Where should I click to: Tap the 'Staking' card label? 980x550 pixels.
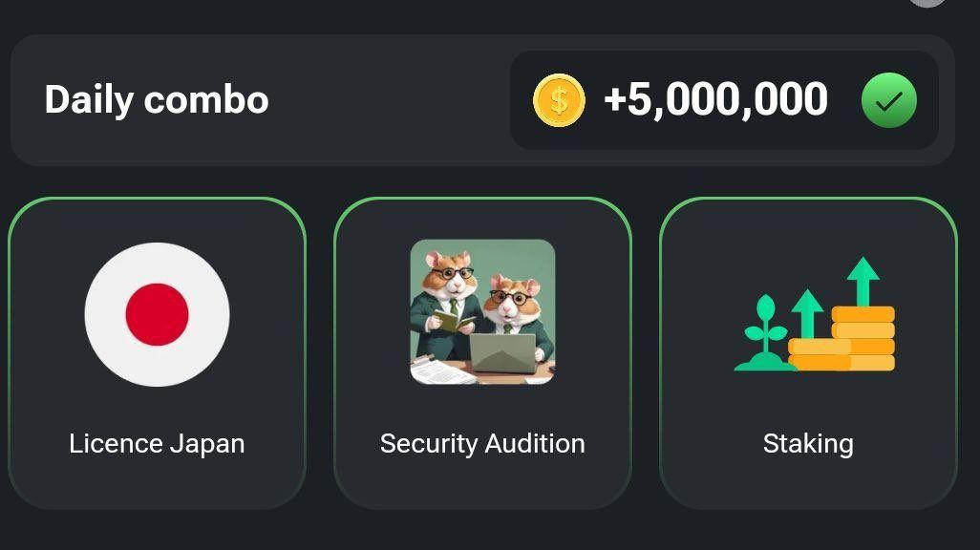point(808,444)
